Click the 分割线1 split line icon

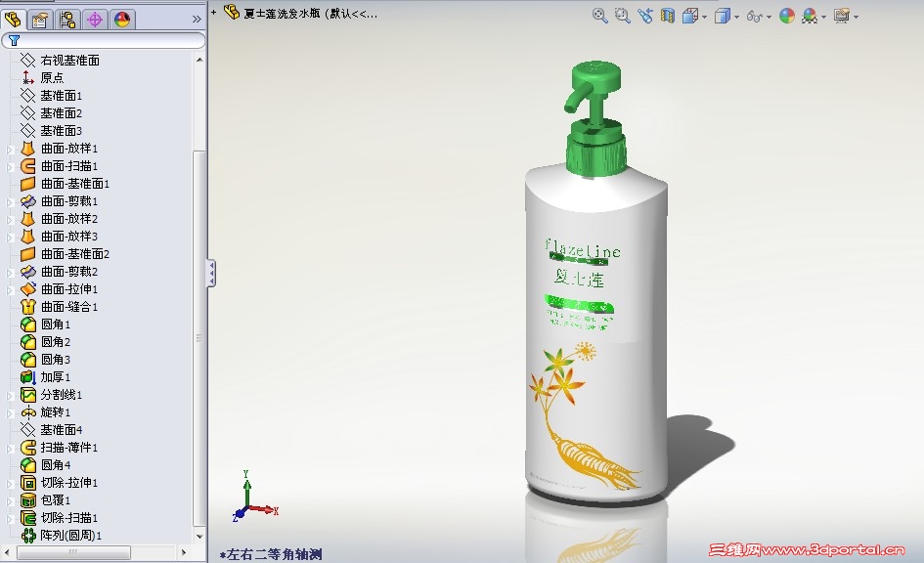click(x=27, y=395)
